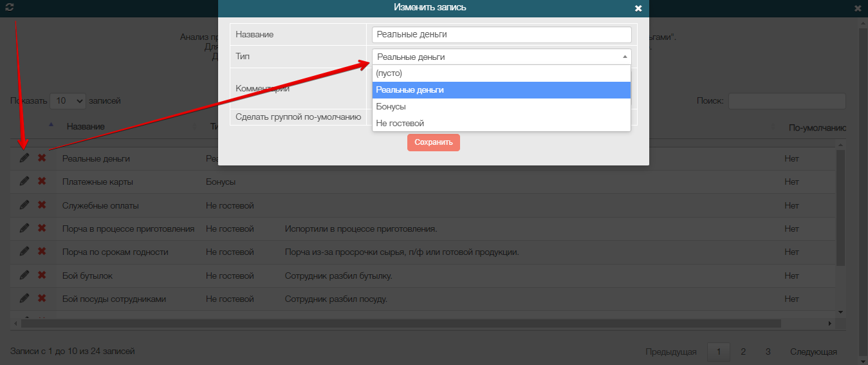Edit the Бой бутылок row
The width and height of the screenshot is (868, 365).
(24, 275)
